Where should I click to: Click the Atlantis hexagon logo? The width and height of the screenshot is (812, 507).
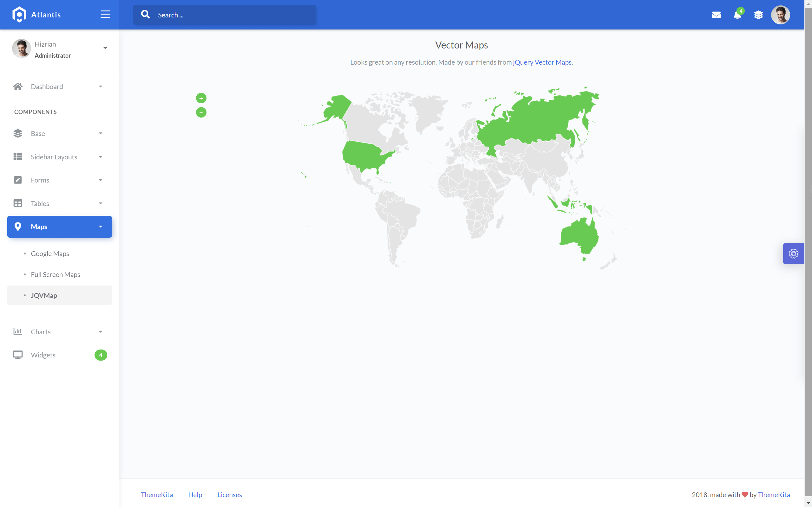[x=19, y=14]
